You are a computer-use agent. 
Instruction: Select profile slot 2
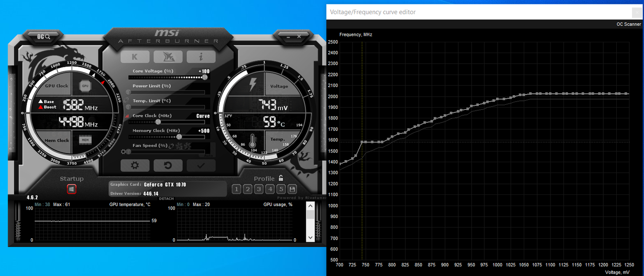point(248,189)
